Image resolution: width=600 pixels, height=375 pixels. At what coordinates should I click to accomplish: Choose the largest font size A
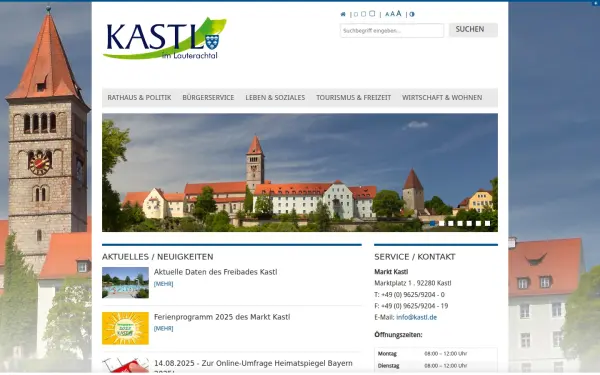(x=399, y=14)
